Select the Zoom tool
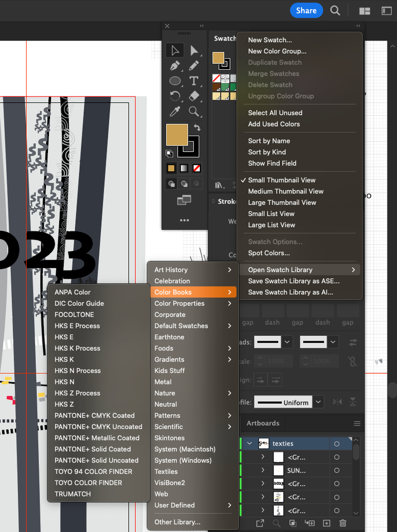Screen dimensions: 397x532 pos(194,111)
